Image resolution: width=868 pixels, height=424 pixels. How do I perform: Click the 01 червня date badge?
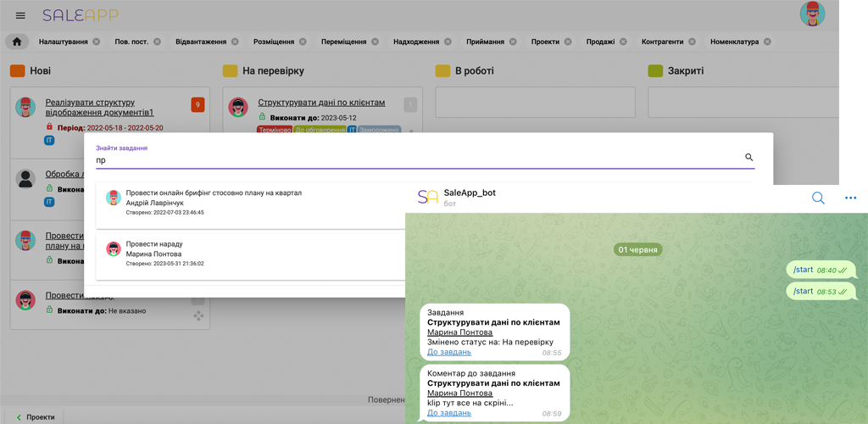click(637, 249)
